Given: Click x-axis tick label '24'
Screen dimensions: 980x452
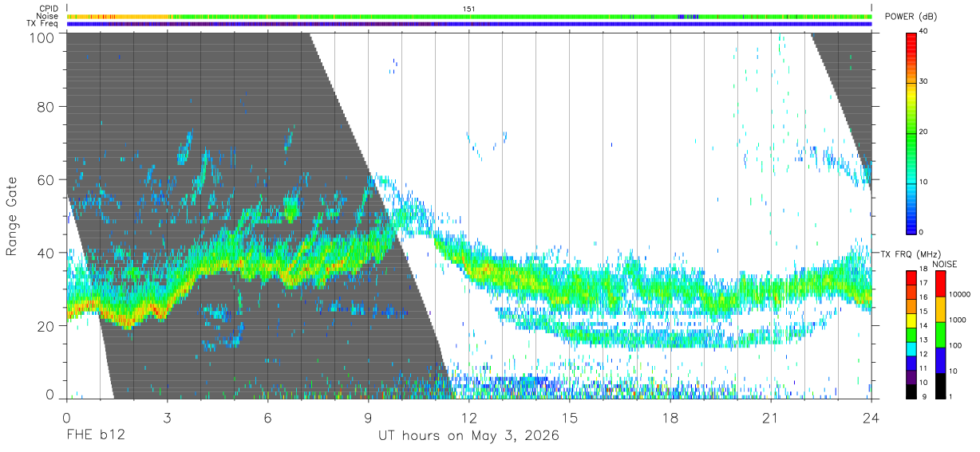Looking at the screenshot, I should pyautogui.click(x=871, y=418).
